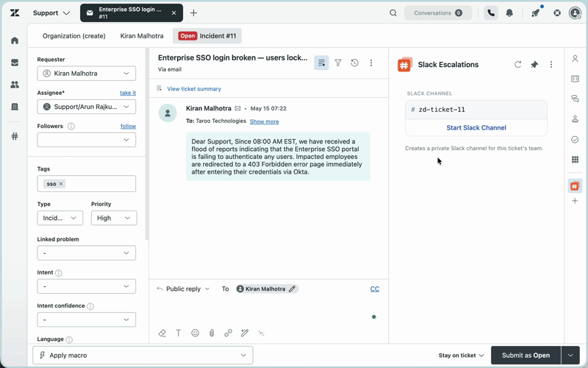Open the Apply macro dropdown
Image resolution: width=588 pixels, height=368 pixels.
click(143, 355)
